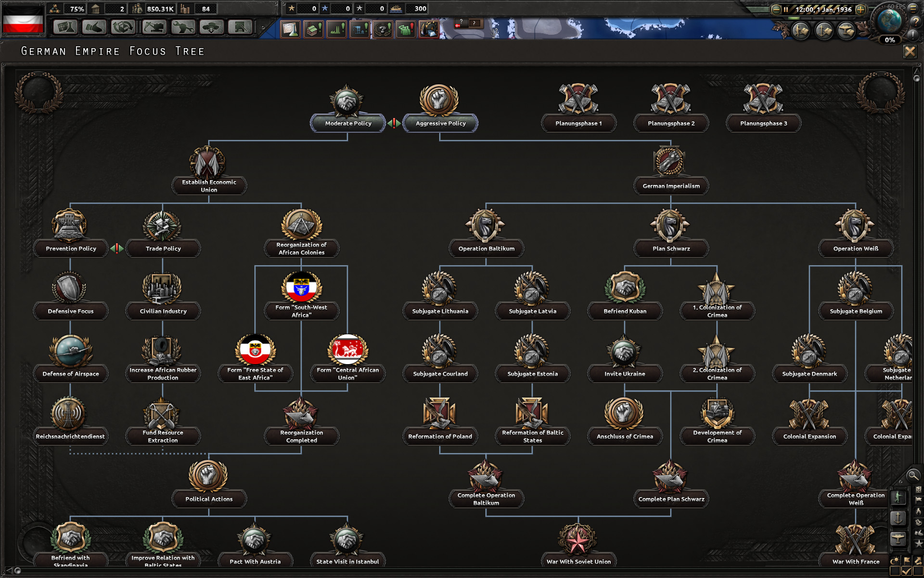Increase game speed with plus button
Viewport: 924px width, 578px height.
[860, 9]
